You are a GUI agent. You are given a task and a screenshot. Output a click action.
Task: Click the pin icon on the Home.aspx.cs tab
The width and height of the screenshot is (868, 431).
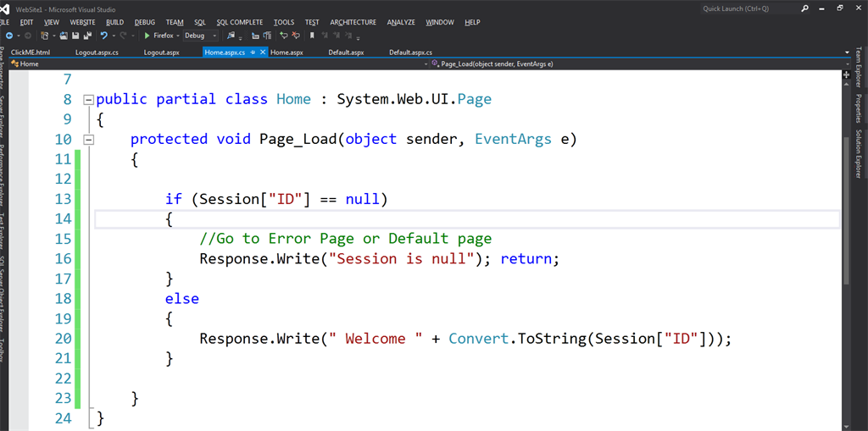253,52
